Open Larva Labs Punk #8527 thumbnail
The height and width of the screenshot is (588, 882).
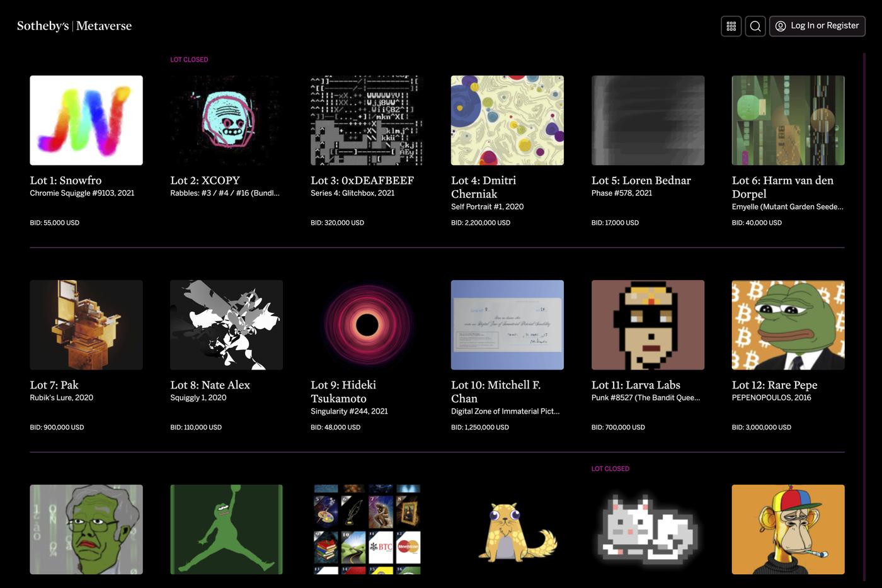(648, 325)
